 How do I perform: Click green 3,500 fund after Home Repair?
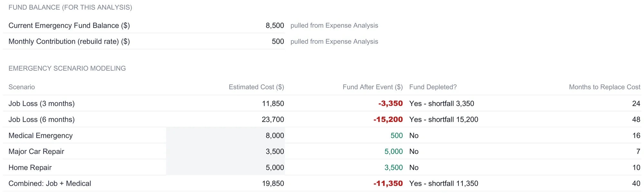(x=393, y=167)
